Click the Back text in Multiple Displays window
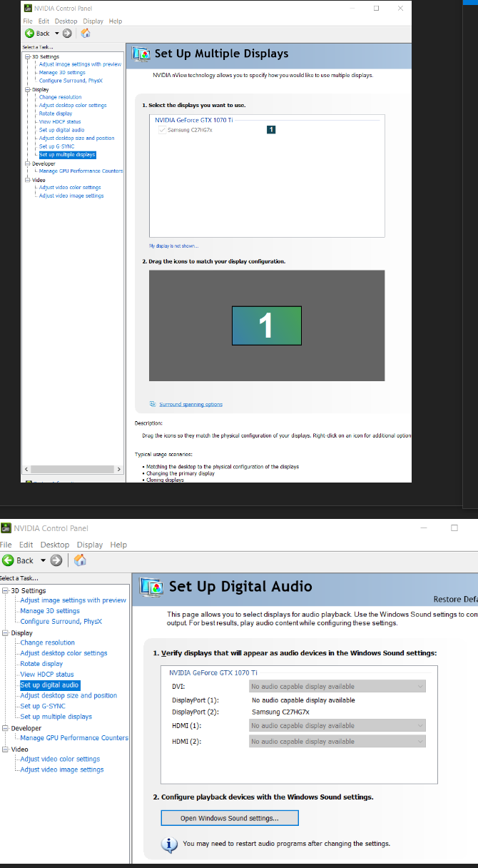 click(43, 34)
